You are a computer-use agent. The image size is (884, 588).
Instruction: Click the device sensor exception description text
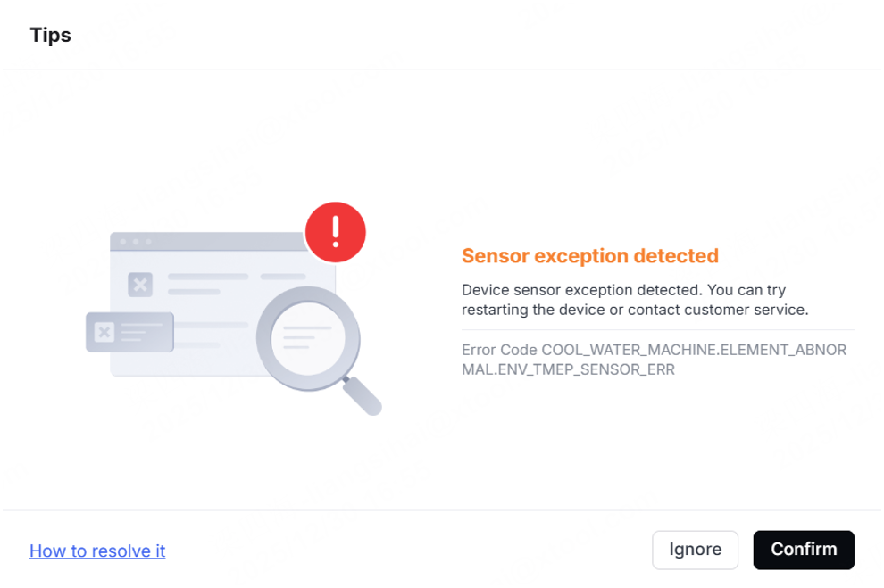[x=635, y=300]
